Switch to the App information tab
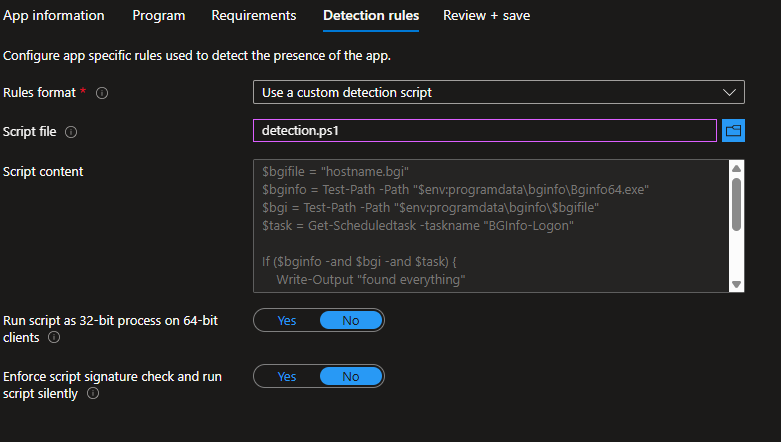The width and height of the screenshot is (781, 442). pyautogui.click(x=53, y=16)
